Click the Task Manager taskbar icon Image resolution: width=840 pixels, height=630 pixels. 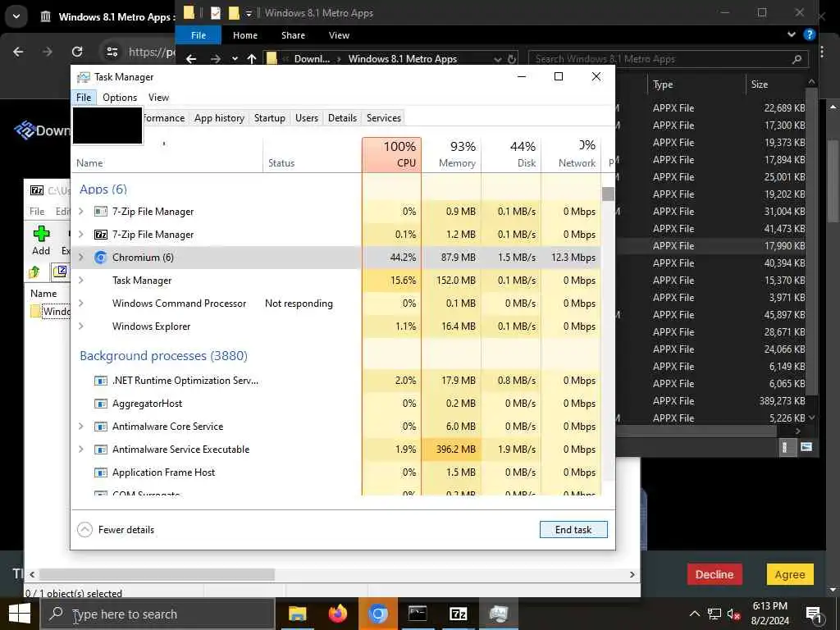[x=498, y=614]
